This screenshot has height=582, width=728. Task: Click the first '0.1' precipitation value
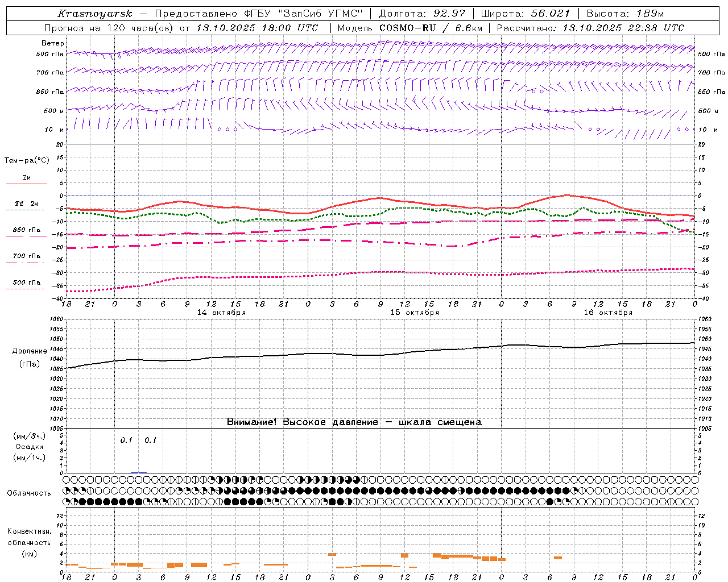[x=126, y=440]
